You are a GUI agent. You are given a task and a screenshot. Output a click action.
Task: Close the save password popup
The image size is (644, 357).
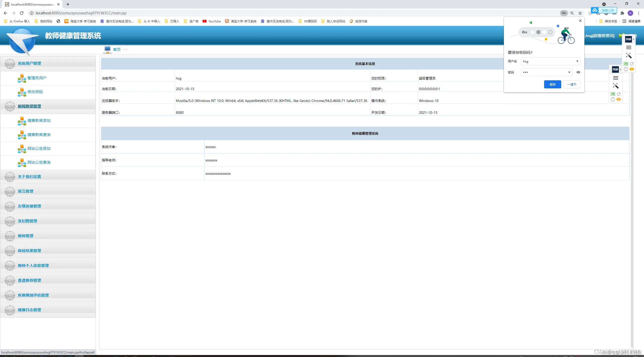coord(580,21)
